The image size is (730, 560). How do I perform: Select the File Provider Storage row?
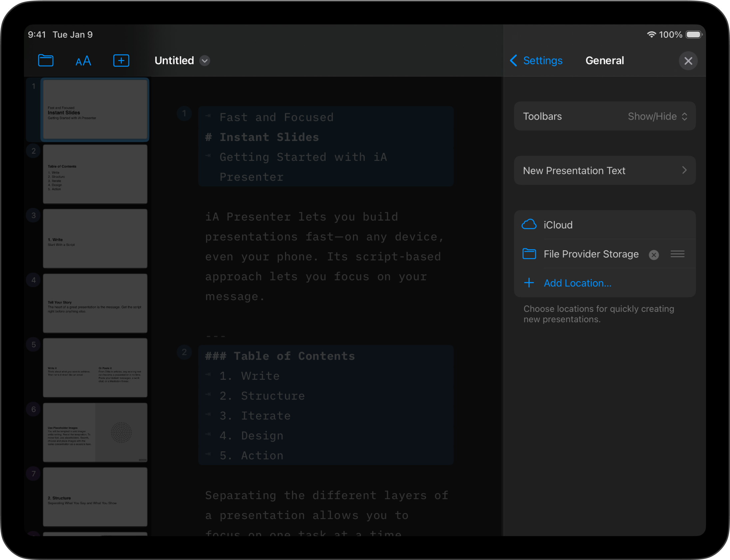591,254
